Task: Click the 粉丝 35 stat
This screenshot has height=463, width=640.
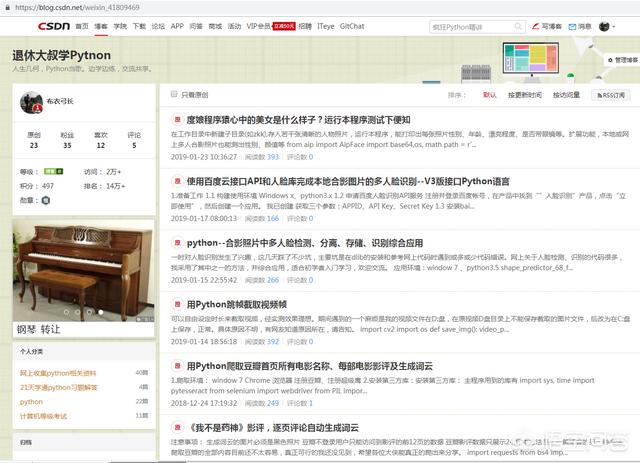Action: click(67, 140)
